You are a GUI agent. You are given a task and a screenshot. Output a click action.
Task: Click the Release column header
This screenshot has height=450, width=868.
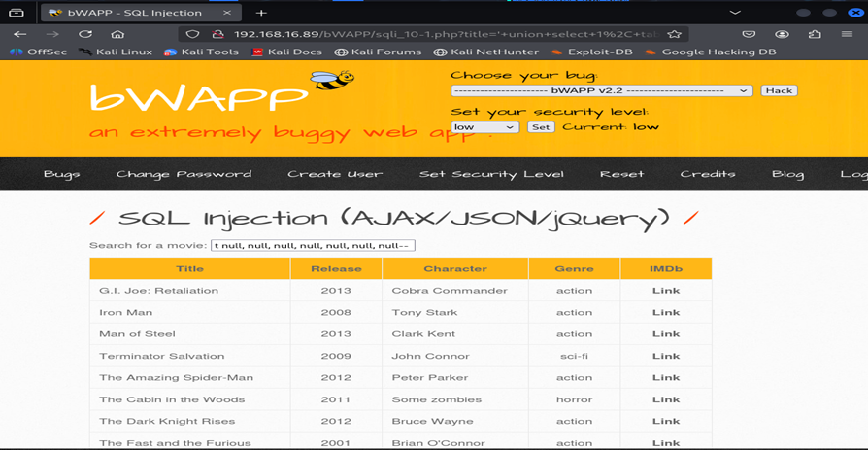[336, 269]
